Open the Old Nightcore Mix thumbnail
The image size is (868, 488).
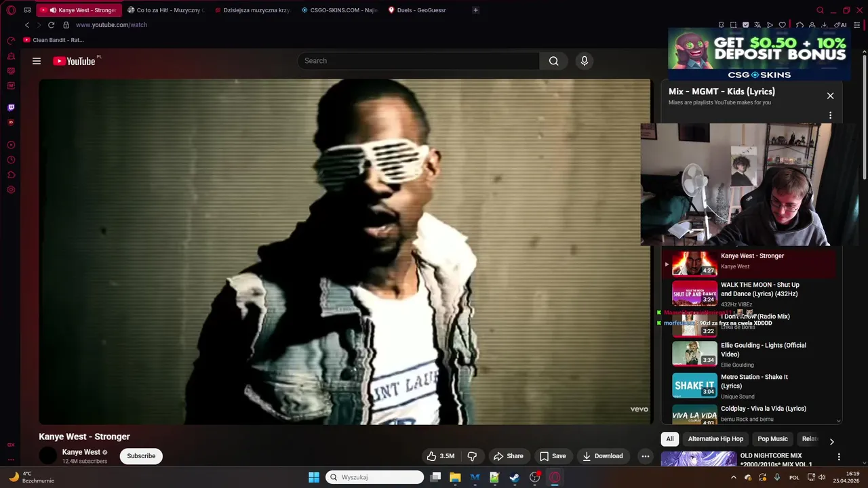698,460
